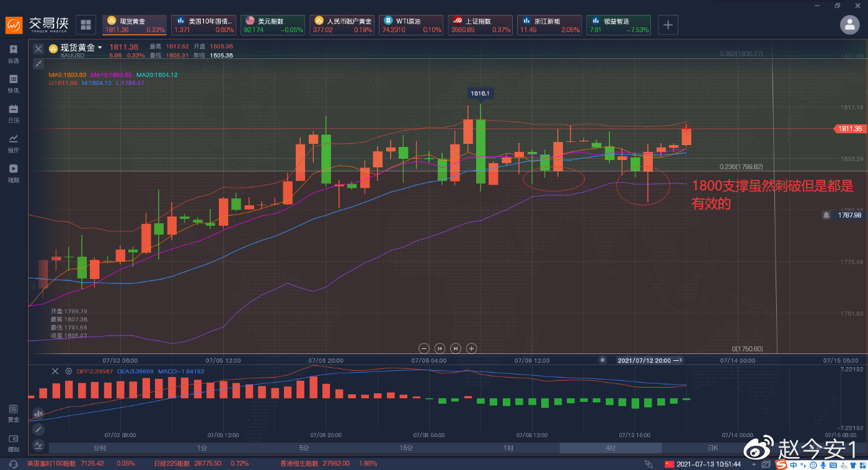The height and width of the screenshot is (470, 868).
Task: Close the 现货黄金 chart panel
Action: (38, 48)
